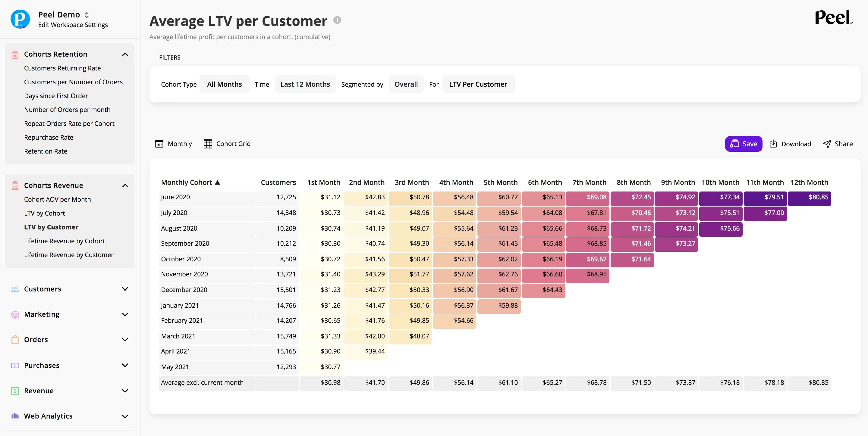This screenshot has height=436, width=868.
Task: Click the Marketing globe icon in sidebar
Action: (x=15, y=314)
